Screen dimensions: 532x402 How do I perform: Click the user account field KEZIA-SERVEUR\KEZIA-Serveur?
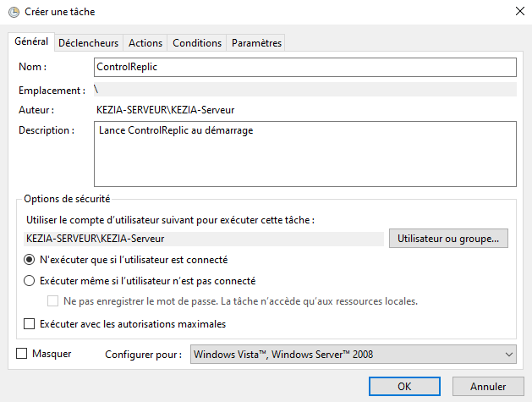pyautogui.click(x=203, y=239)
